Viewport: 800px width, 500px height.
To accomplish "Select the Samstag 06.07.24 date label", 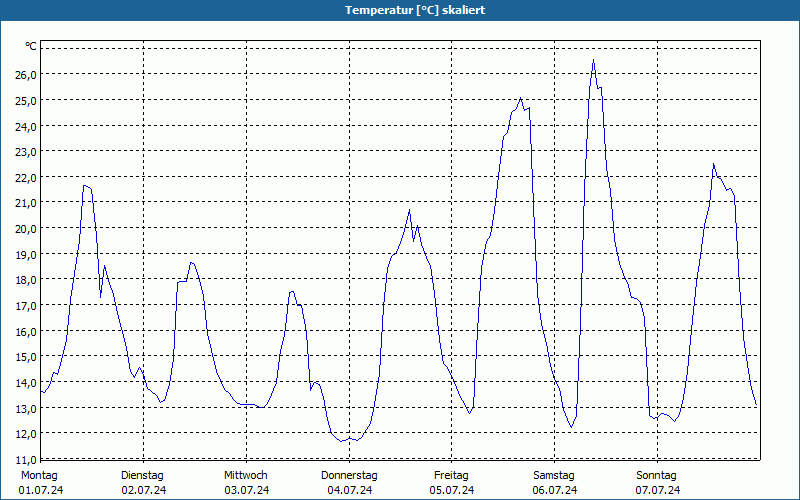I will click(555, 483).
